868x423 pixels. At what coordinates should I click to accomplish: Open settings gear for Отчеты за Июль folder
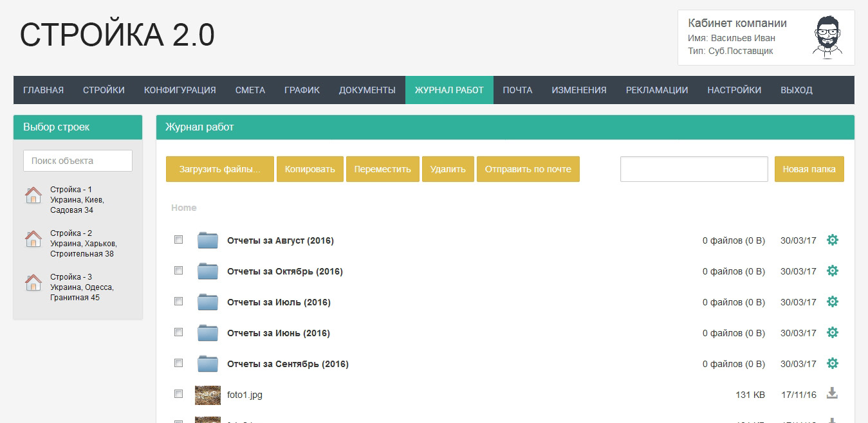pos(832,301)
